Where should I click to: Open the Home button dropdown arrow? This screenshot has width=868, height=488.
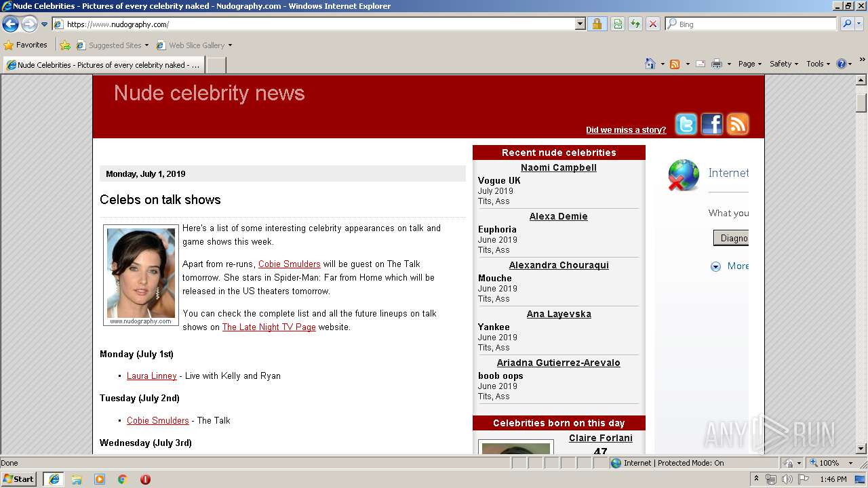(662, 64)
